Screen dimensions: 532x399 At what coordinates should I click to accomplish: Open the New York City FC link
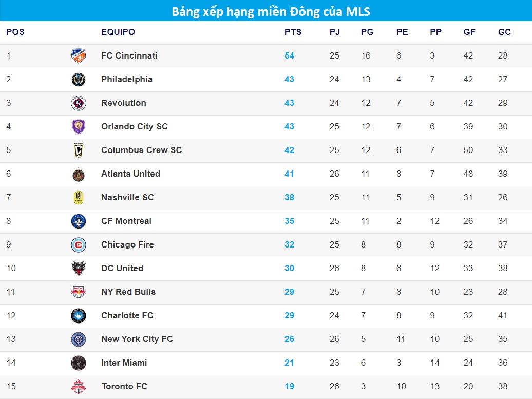137,339
